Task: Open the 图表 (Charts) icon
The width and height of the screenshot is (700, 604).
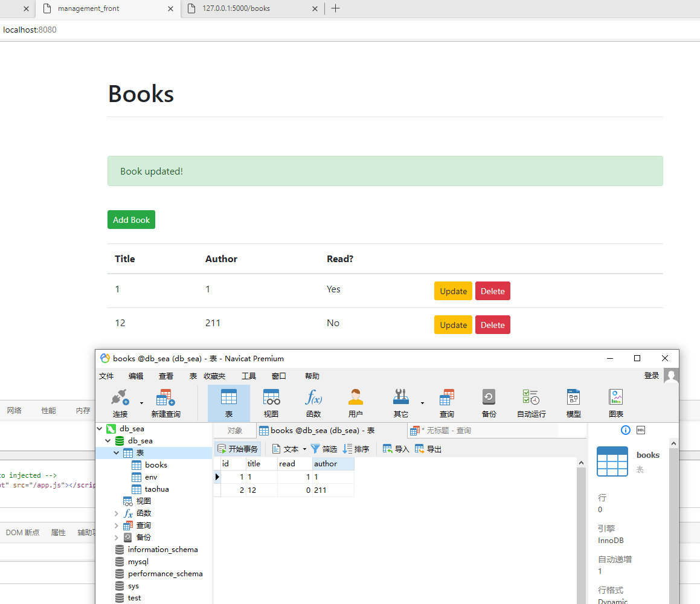Action: [615, 402]
